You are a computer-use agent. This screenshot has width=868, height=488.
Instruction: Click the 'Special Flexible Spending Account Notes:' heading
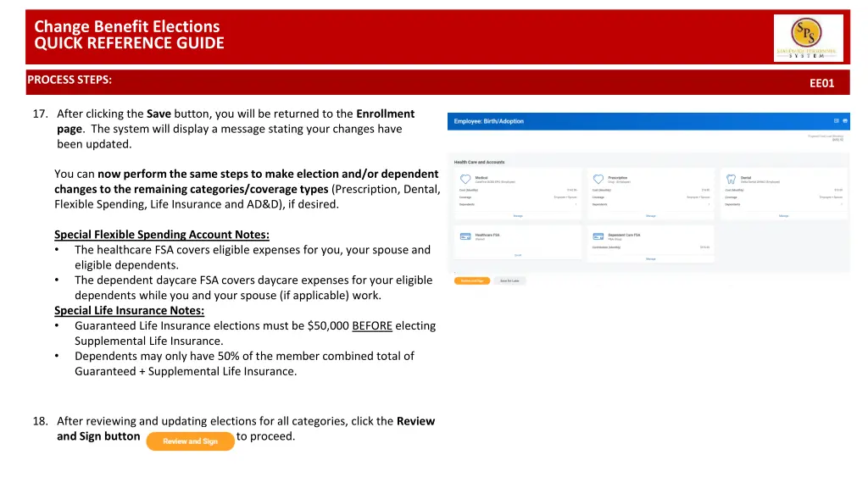pos(162,235)
